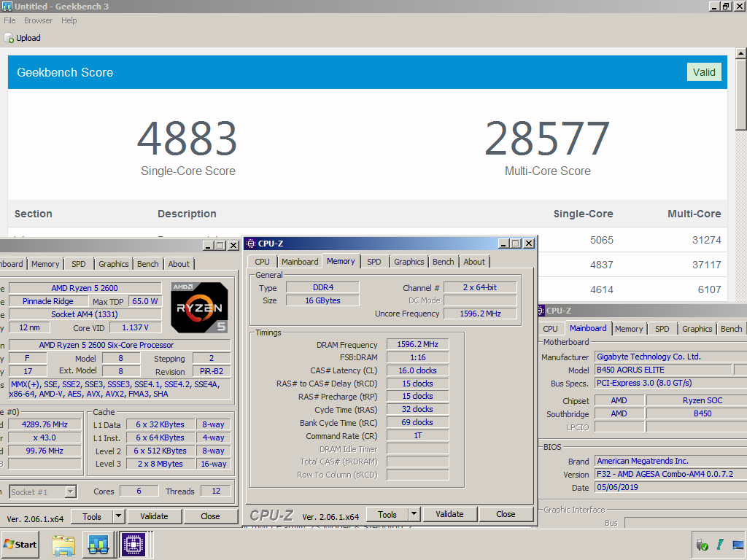Click the AMD Ryzen 5 2600 name field
This screenshot has height=560, width=747.
[85, 288]
